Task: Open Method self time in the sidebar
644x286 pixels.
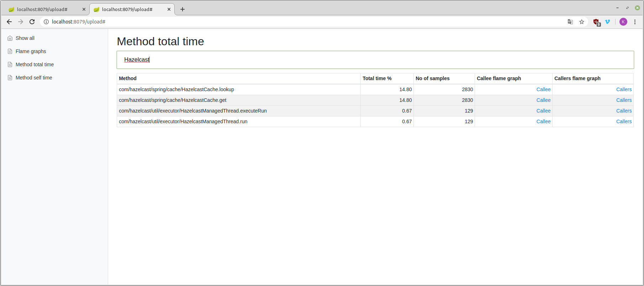Action: click(x=34, y=78)
